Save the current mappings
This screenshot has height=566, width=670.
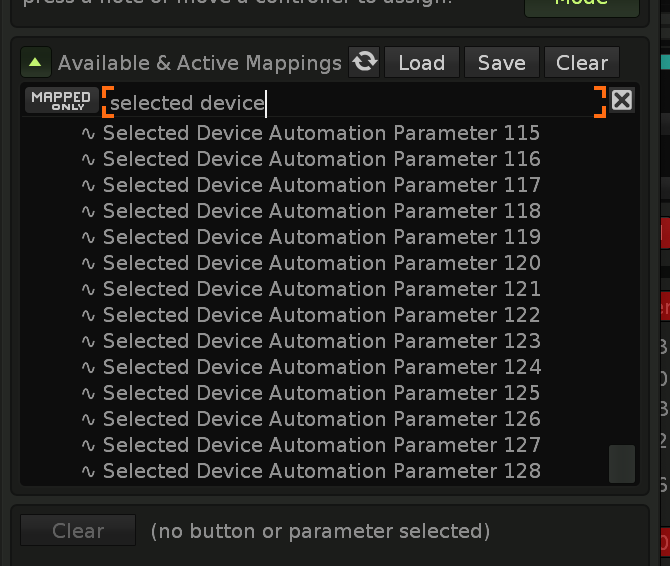point(501,63)
